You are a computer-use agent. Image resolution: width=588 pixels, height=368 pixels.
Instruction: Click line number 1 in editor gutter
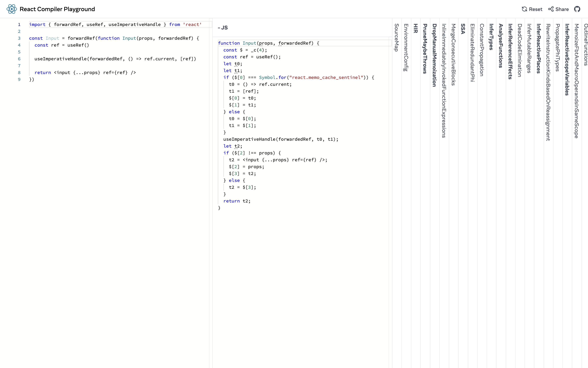click(19, 25)
